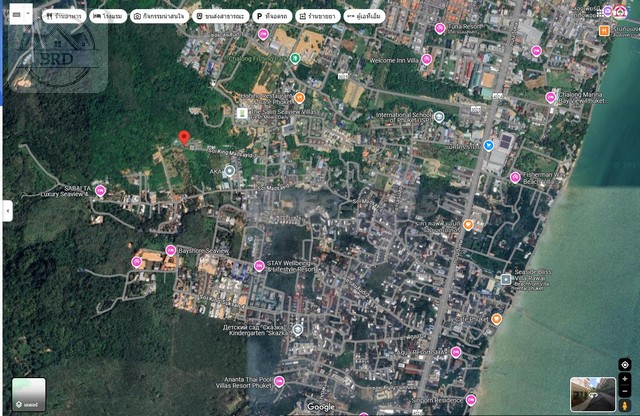Pick up Street View pegman
This screenshot has height=416, width=640.
624,406
